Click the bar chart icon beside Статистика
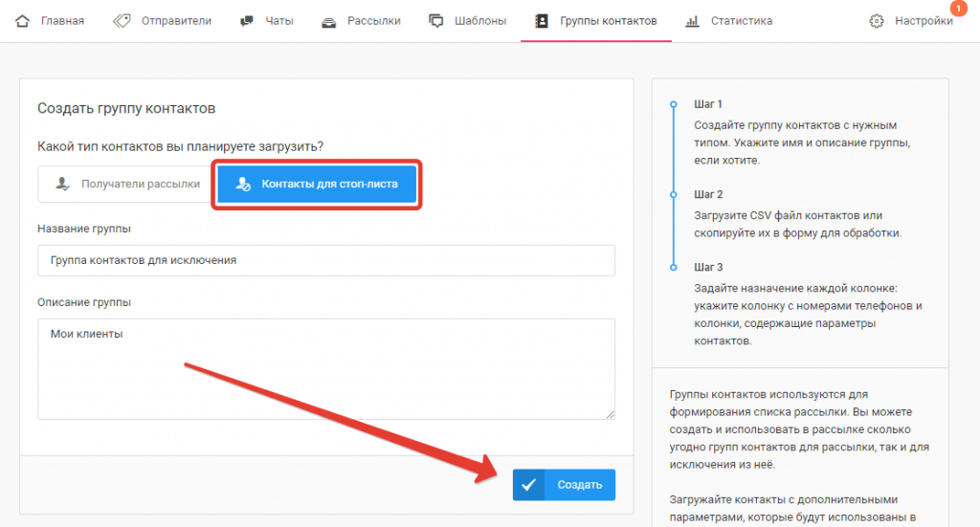This screenshot has height=527, width=980. pos(693,21)
